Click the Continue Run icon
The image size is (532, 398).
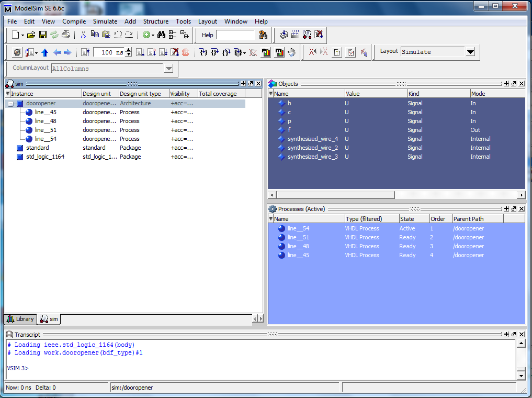coord(152,52)
